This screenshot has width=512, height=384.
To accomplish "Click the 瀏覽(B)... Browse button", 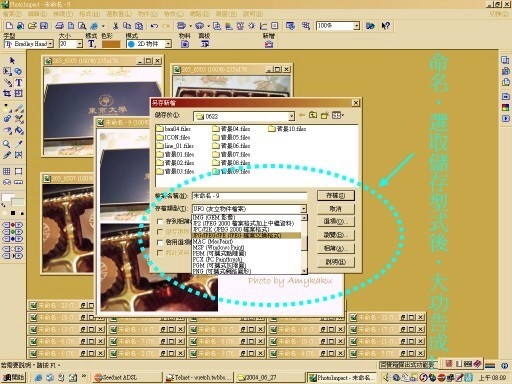I will (336, 235).
